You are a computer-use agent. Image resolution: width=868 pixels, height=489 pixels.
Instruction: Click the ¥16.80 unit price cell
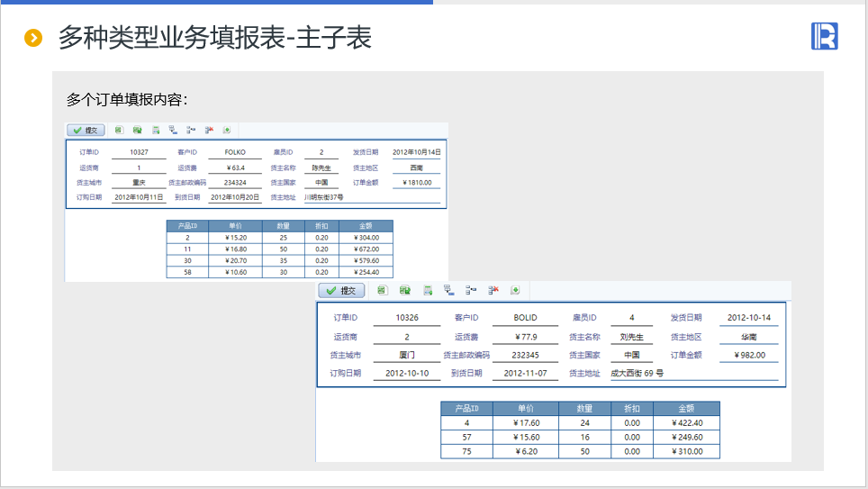tap(236, 249)
